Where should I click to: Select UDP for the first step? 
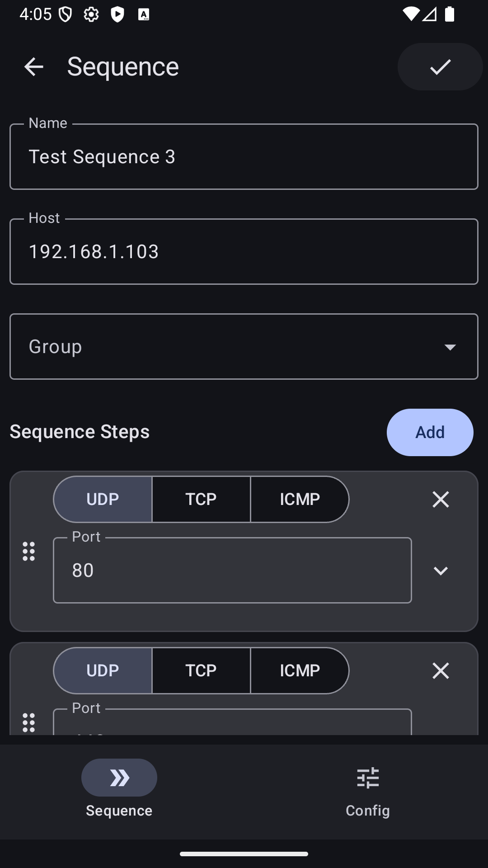103,500
